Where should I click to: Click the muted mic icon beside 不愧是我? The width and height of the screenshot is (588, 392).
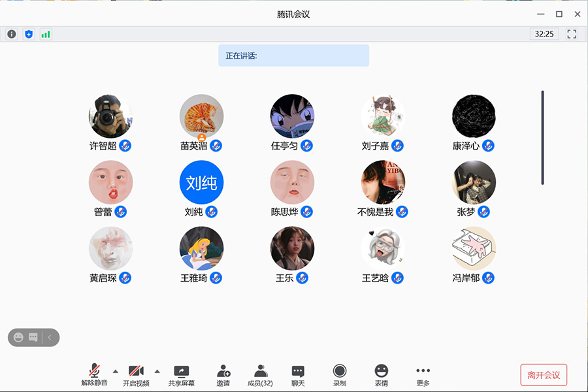[402, 212]
